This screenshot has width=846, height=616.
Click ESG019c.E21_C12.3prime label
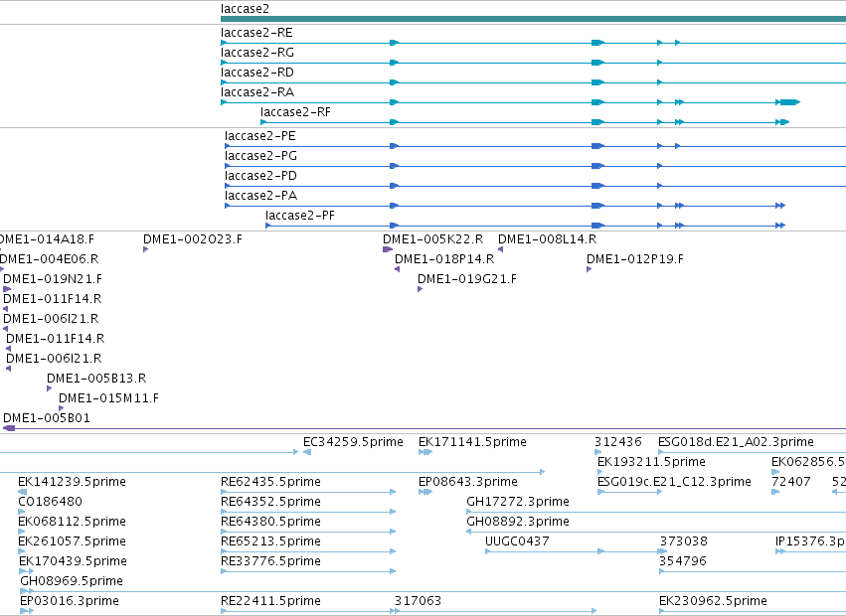point(674,482)
